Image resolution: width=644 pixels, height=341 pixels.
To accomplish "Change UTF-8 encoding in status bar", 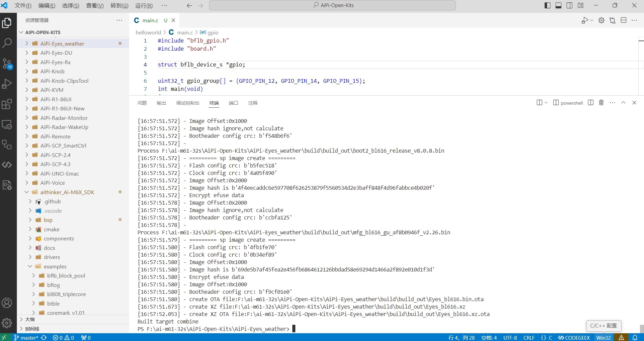I will [510, 338].
